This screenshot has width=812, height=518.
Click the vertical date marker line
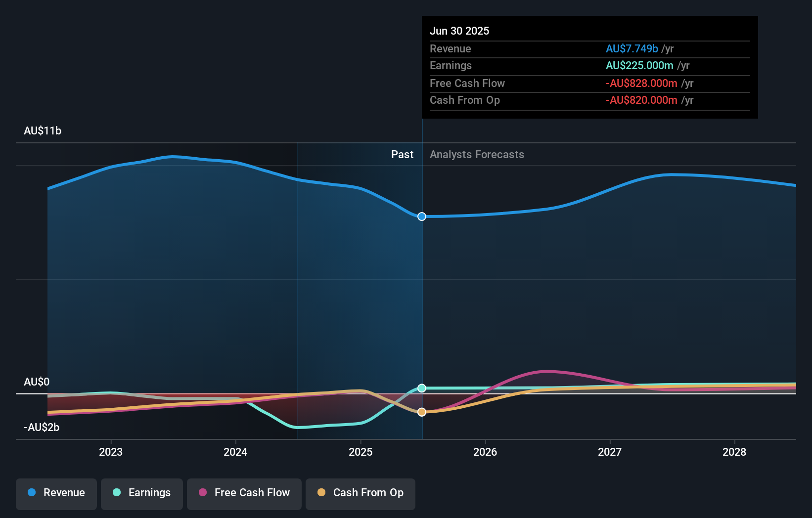(x=421, y=297)
